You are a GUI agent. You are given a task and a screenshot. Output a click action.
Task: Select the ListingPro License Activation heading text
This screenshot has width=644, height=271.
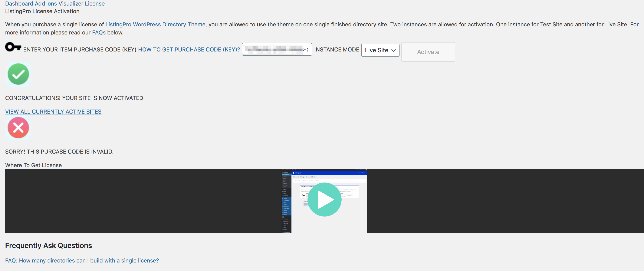point(42,11)
